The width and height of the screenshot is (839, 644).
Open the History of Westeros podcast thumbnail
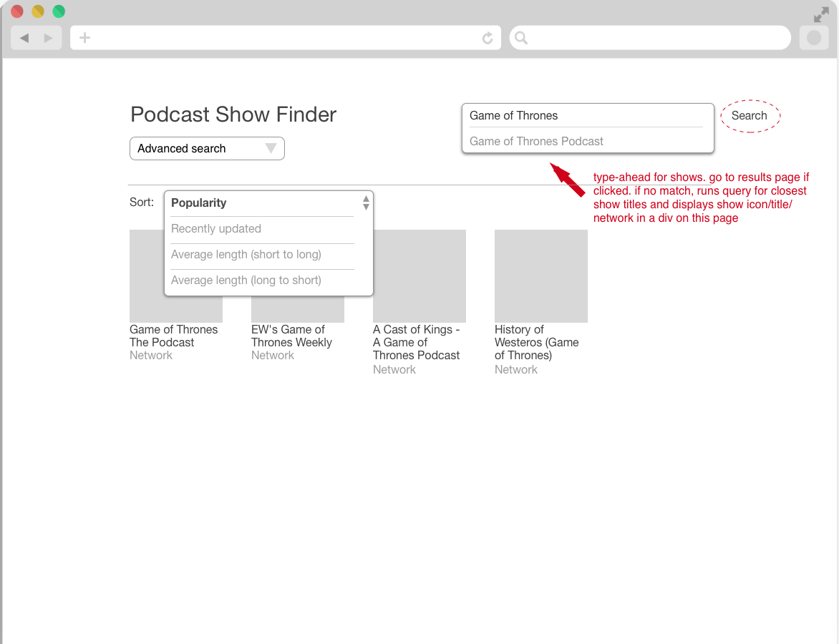point(541,276)
